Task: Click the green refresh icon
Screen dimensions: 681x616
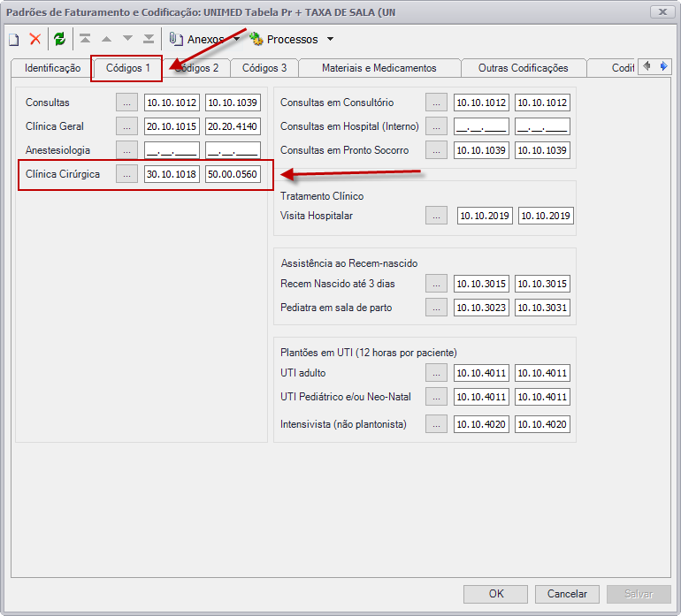Action: point(59,39)
